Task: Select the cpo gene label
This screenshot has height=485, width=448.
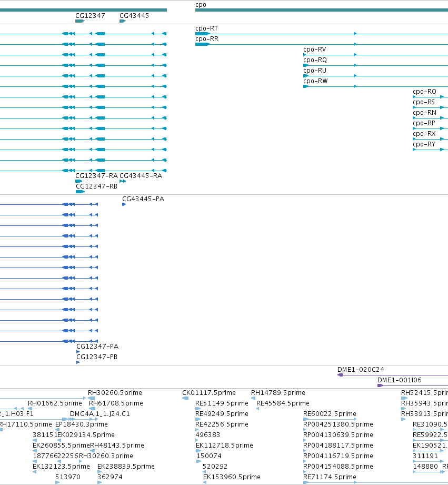Action: (201, 5)
